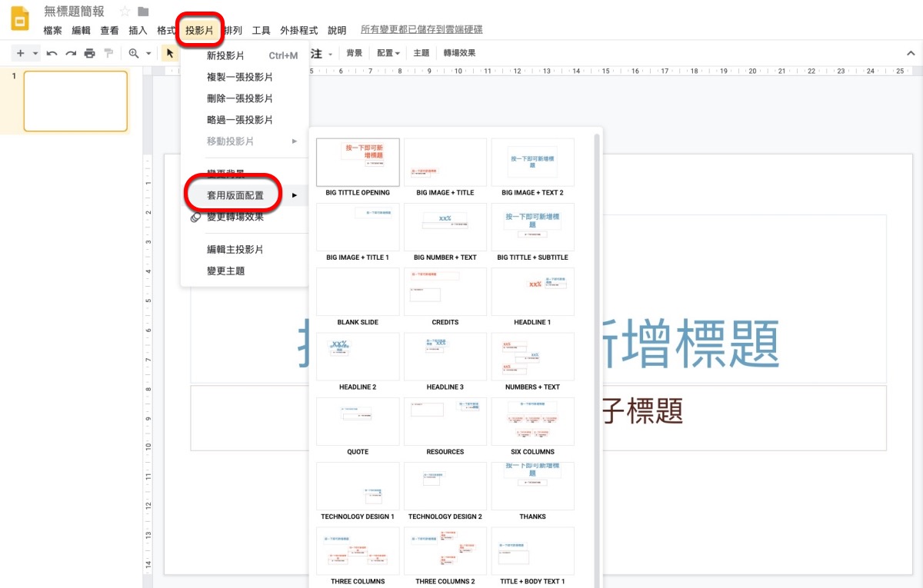Open the 工具 menu

[x=262, y=31]
